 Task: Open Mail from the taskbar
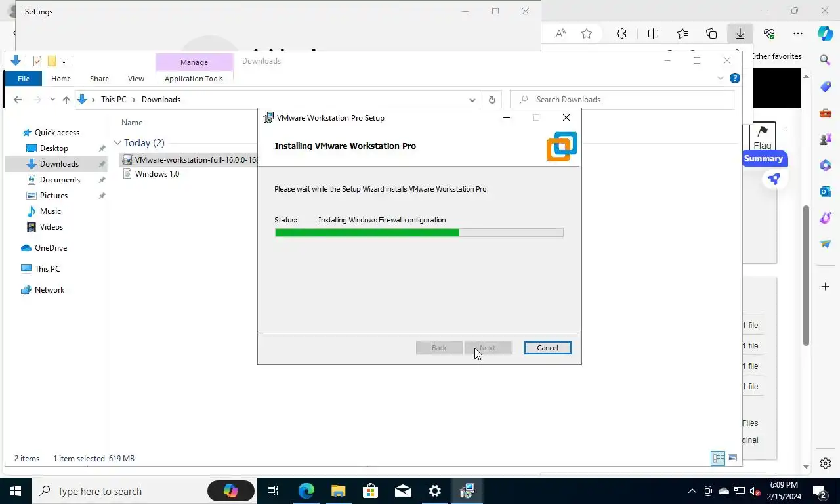402,491
